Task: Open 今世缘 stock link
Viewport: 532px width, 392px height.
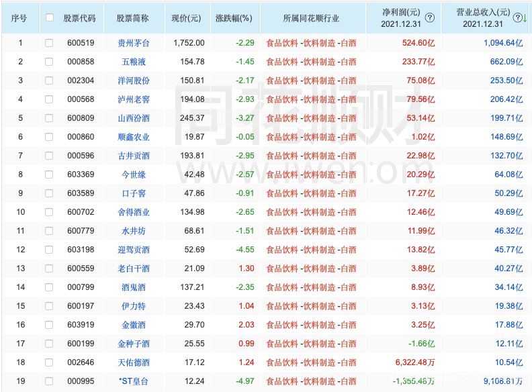Action: click(x=134, y=175)
